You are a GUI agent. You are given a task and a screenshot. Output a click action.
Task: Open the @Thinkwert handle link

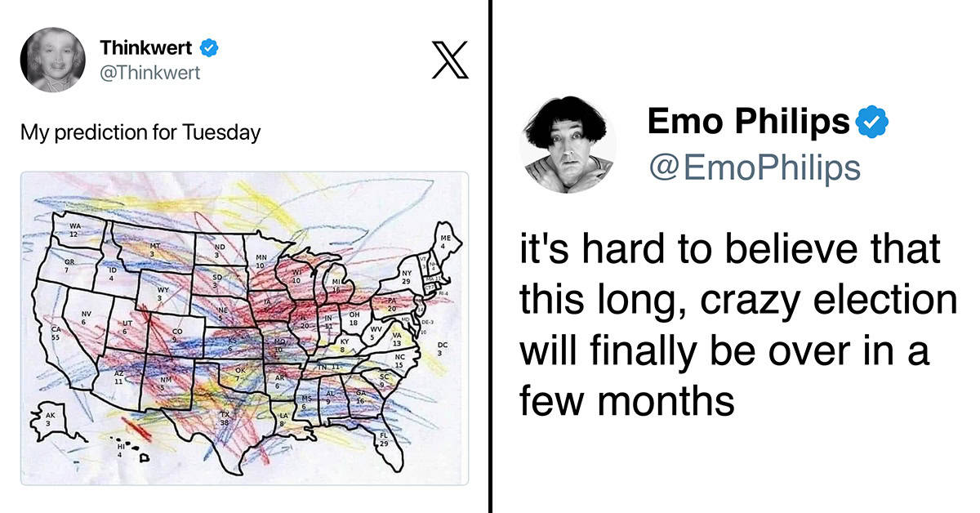150,73
